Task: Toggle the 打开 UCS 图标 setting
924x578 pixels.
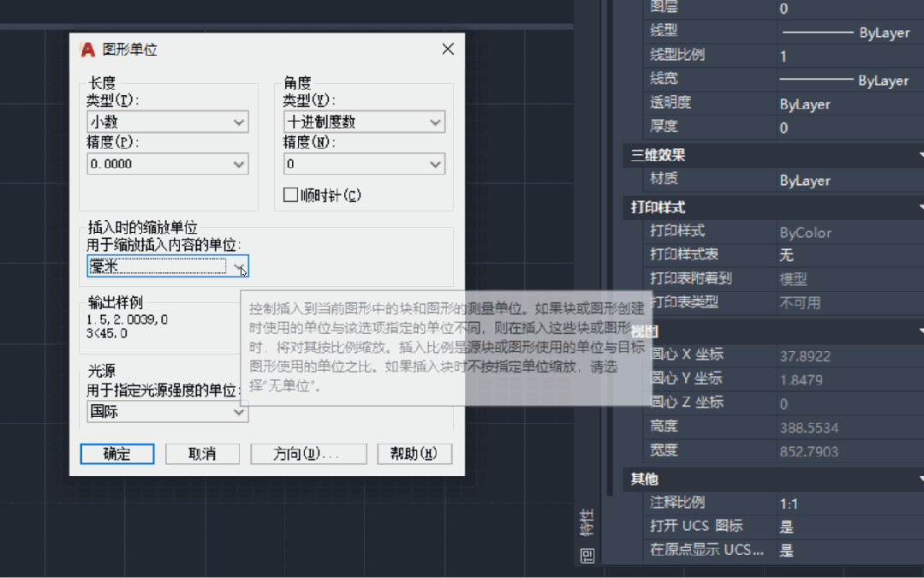Action: pos(786,527)
